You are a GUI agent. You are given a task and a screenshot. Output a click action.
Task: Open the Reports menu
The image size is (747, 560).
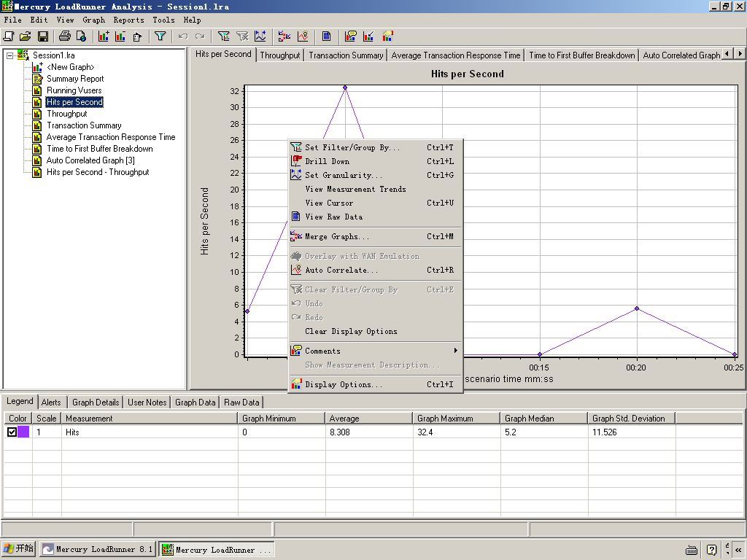128,20
